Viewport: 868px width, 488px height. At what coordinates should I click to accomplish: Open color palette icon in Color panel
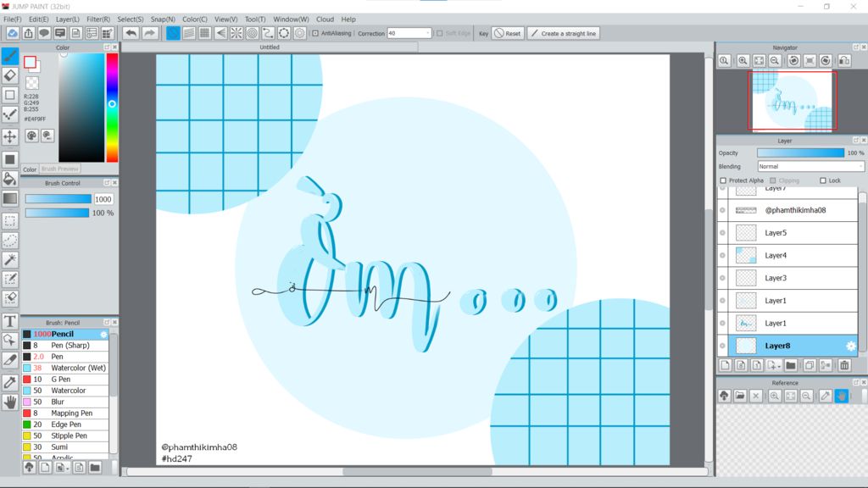[31, 136]
